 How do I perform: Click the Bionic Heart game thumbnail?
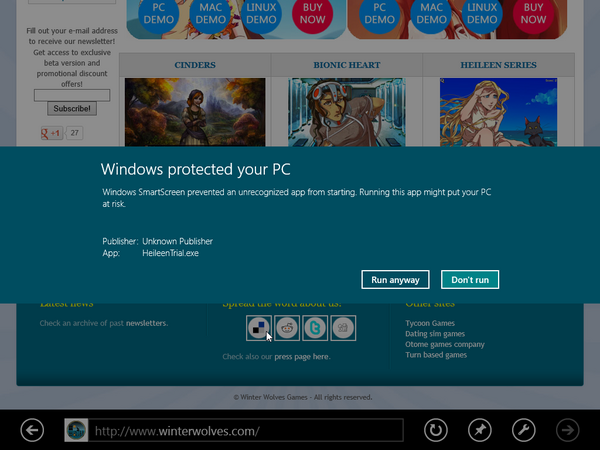(347, 112)
